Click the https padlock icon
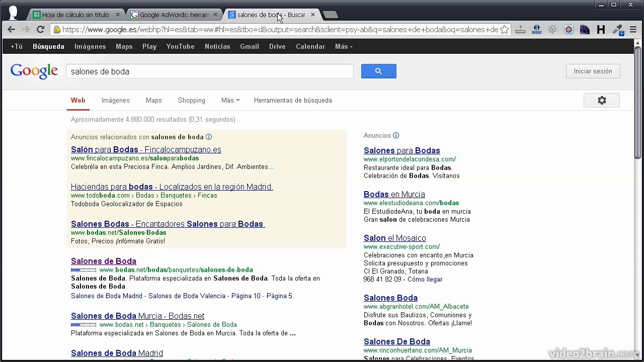Viewport: 644px width, 362px height. (x=57, y=30)
